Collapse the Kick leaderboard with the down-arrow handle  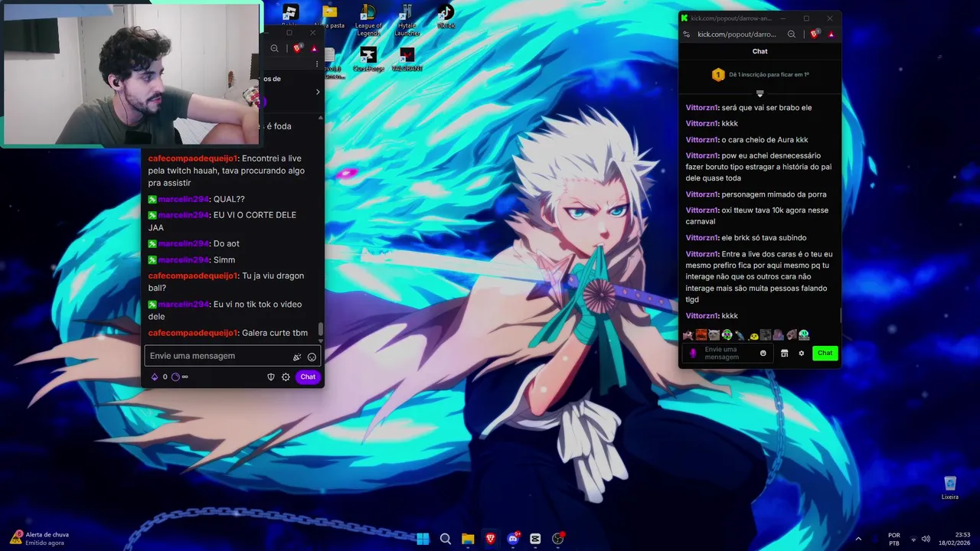point(759,93)
